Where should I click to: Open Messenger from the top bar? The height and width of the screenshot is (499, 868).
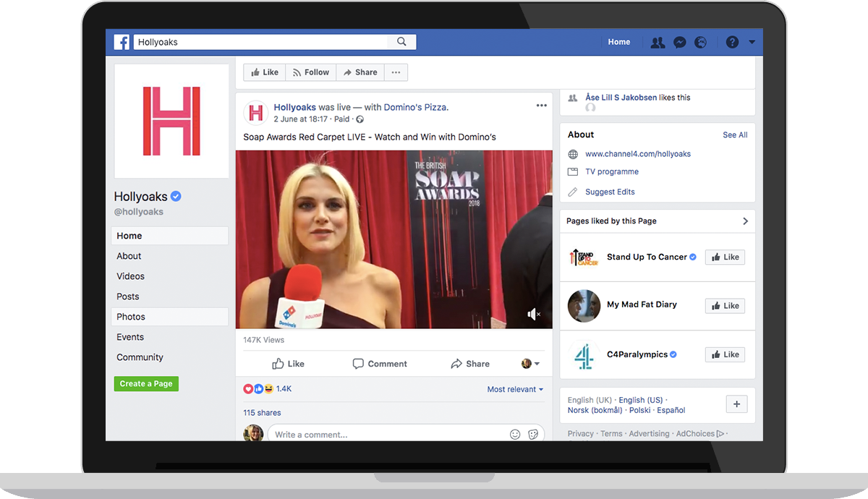click(x=679, y=42)
